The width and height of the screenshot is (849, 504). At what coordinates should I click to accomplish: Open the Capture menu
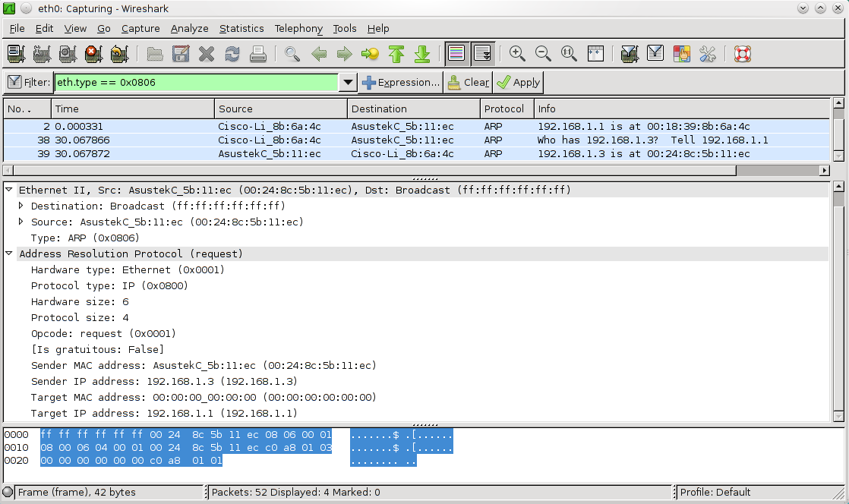[140, 29]
